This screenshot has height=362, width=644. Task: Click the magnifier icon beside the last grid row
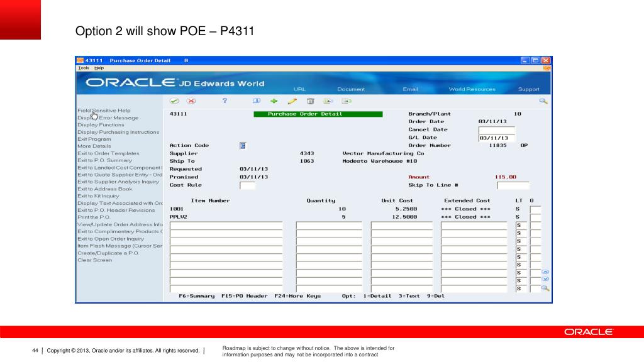pyautogui.click(x=545, y=288)
